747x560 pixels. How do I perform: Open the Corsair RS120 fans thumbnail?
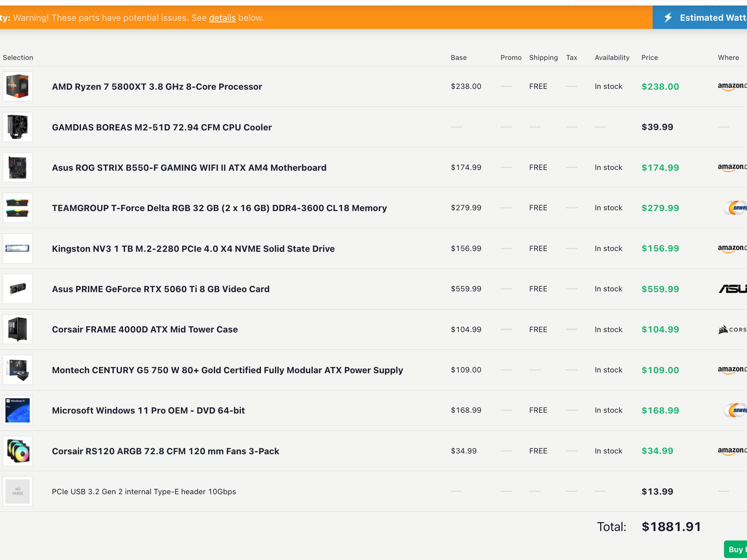coord(18,451)
